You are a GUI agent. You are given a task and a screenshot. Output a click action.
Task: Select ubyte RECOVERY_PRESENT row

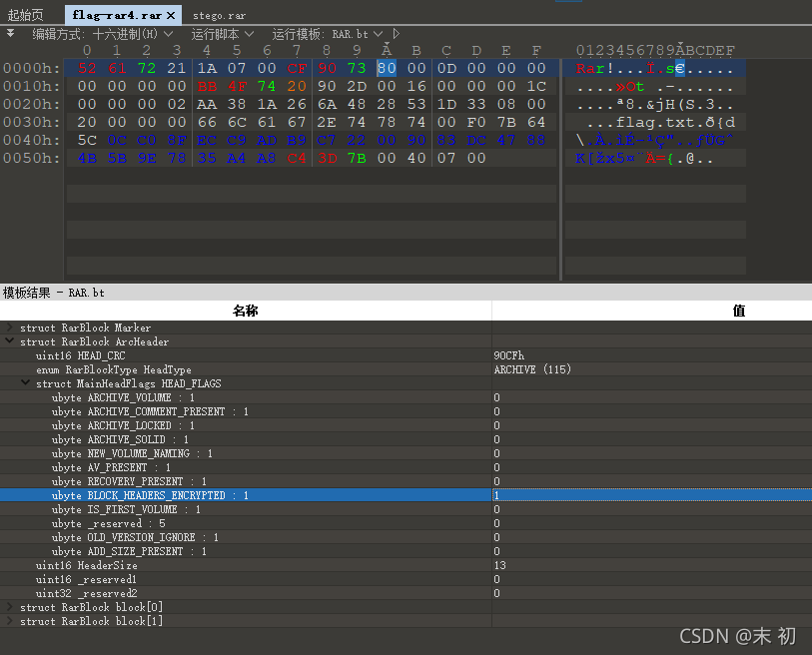pyautogui.click(x=406, y=481)
